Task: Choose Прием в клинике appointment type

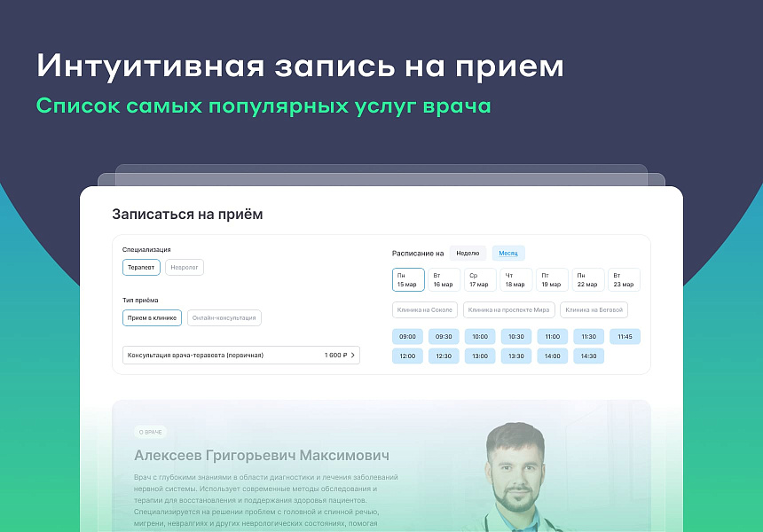Action: coord(152,318)
